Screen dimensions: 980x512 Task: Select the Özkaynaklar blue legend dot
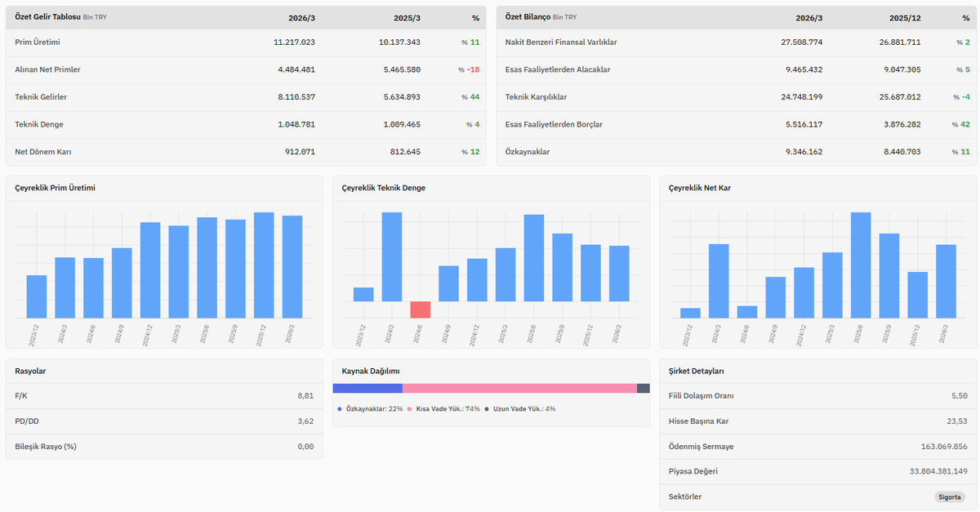[x=340, y=408]
